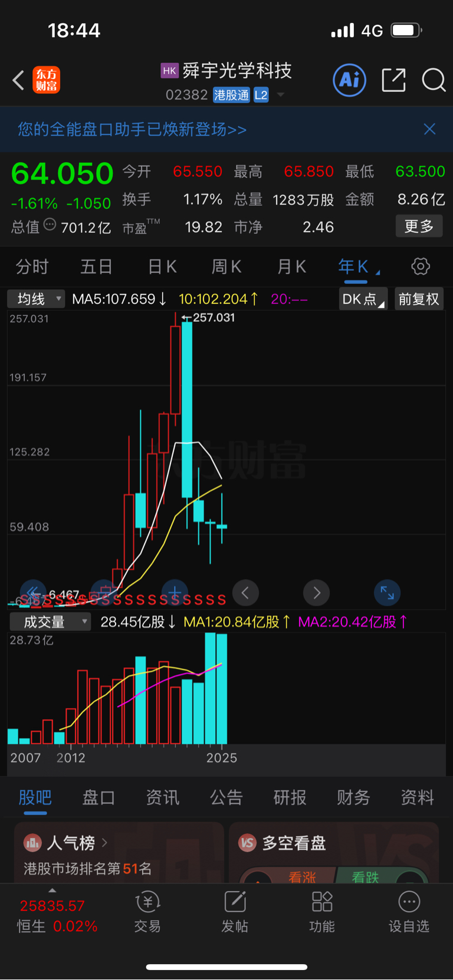
Task: Open the 前复权 adjustment selector
Action: (419, 299)
